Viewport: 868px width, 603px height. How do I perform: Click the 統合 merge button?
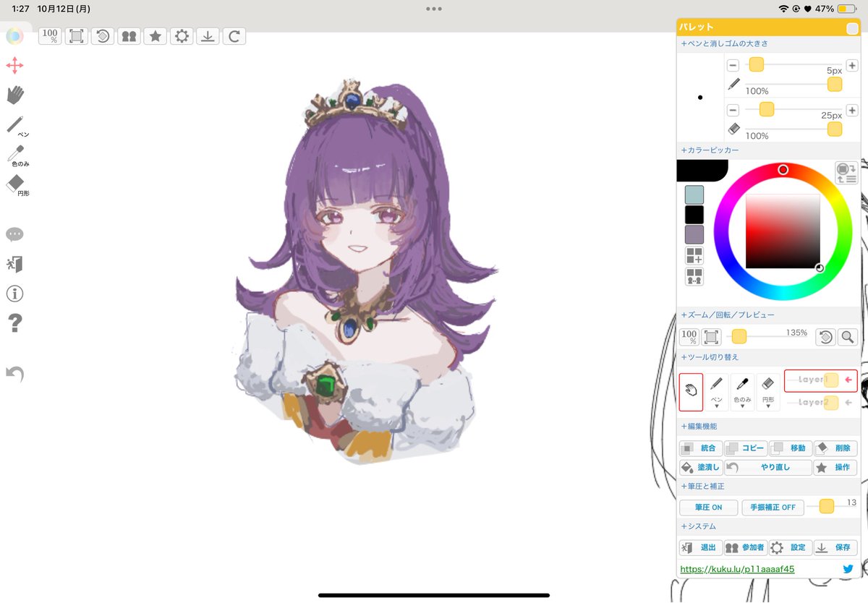(x=700, y=448)
